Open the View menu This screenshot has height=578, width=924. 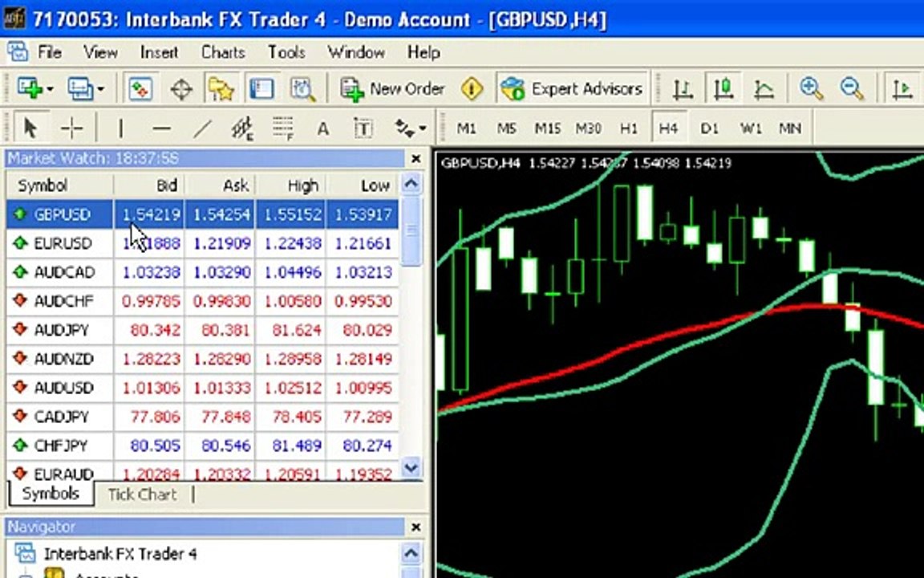(100, 52)
